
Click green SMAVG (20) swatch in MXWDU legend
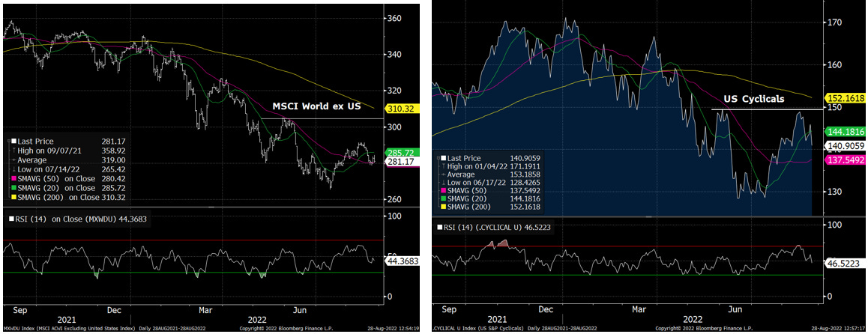pos(13,188)
